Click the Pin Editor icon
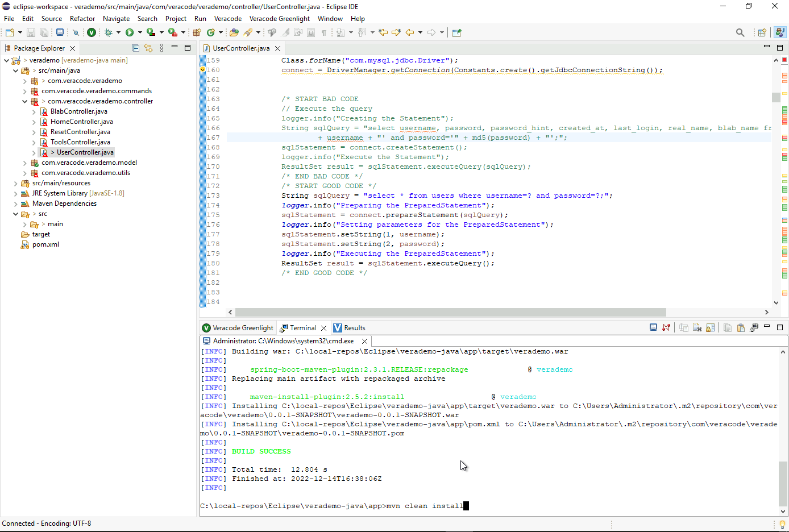 click(x=456, y=32)
